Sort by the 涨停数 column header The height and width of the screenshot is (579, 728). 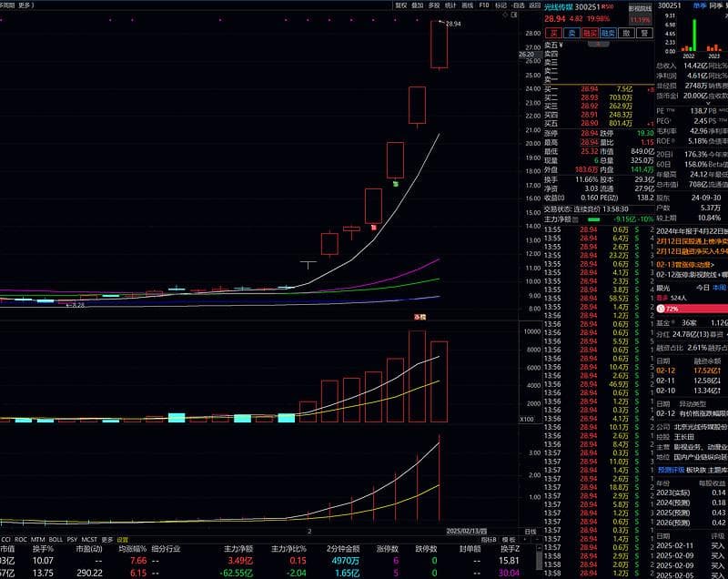click(x=388, y=549)
